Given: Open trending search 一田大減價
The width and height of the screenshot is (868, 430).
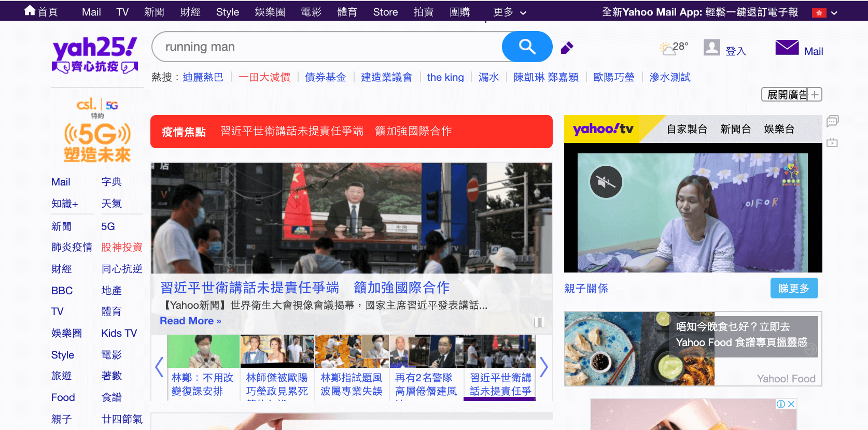Looking at the screenshot, I should pos(264,77).
